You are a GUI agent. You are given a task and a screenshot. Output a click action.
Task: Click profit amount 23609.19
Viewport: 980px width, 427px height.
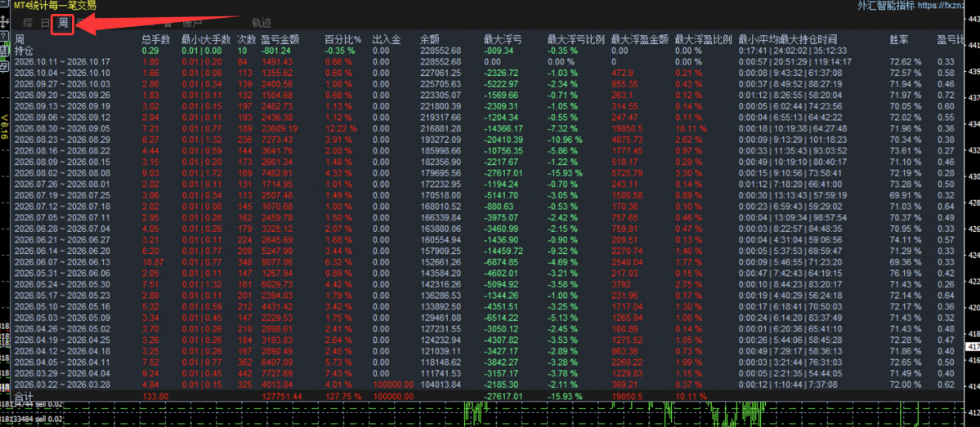[x=280, y=128]
